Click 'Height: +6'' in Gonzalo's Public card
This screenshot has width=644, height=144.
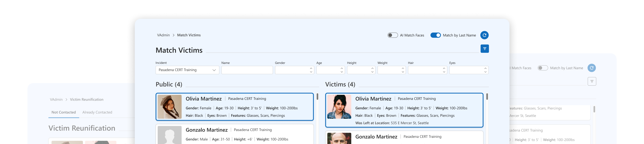243,139
